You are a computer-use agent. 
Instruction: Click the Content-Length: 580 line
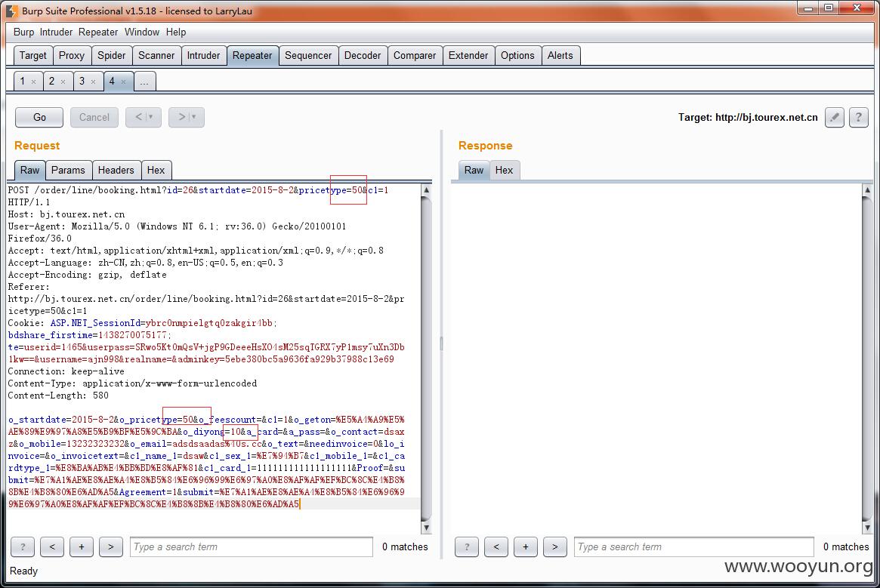click(58, 396)
